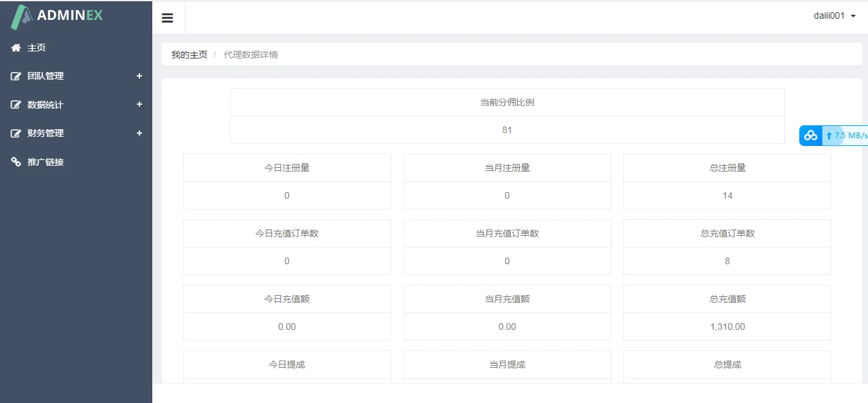The image size is (868, 403).
Task: Click the link icon beside 推广链接
Action: 16,162
